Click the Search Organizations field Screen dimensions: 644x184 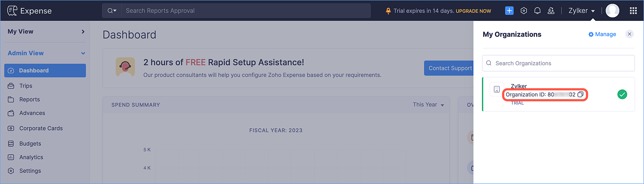click(x=558, y=63)
